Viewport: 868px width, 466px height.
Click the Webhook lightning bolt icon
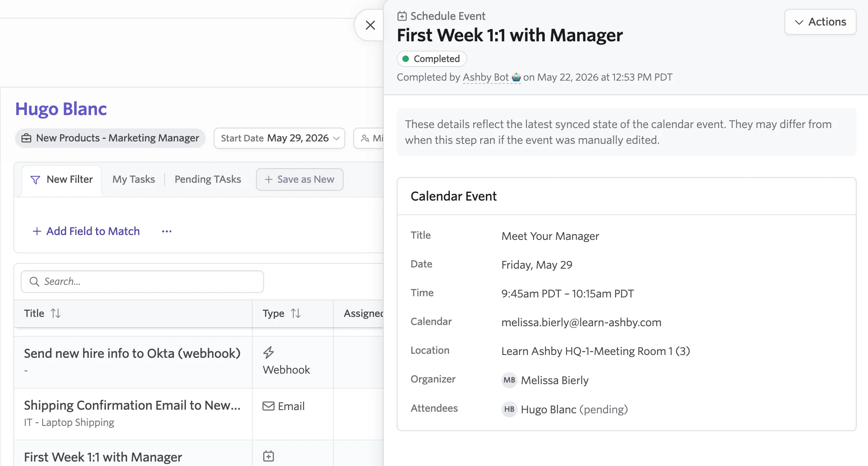click(x=269, y=353)
